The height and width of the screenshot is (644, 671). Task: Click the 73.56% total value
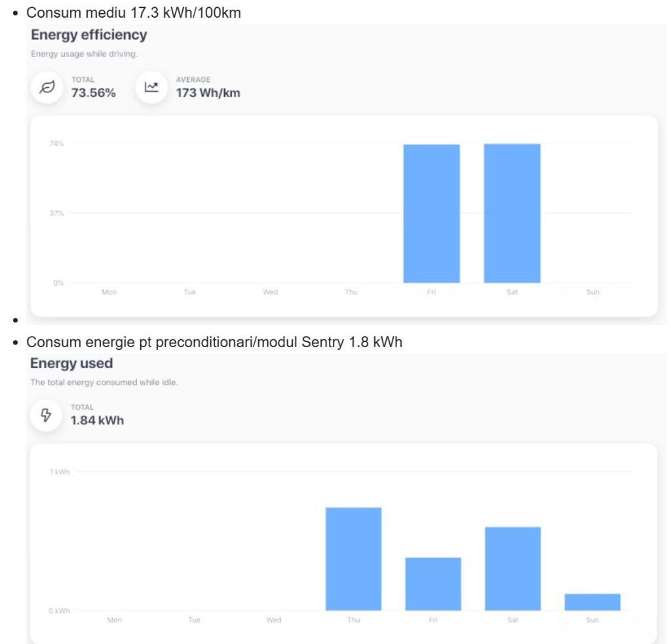tap(93, 93)
